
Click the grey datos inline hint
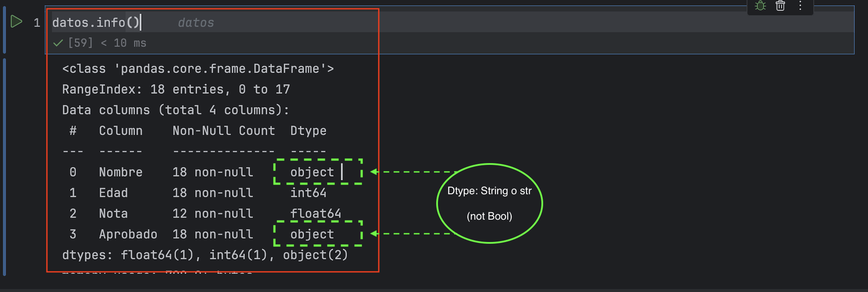click(x=196, y=23)
